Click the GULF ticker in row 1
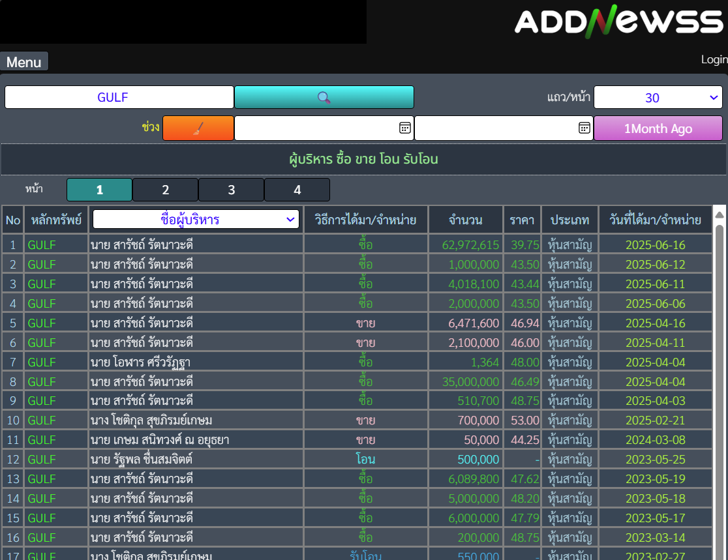The width and height of the screenshot is (728, 560). pos(42,244)
